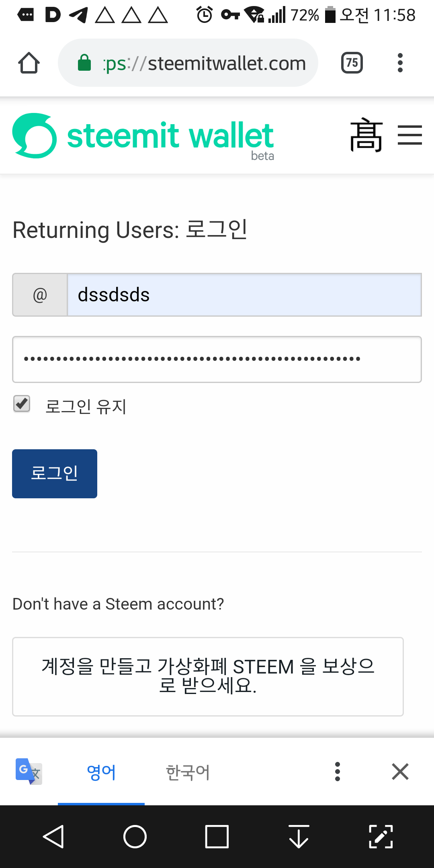Screen dimensions: 434x868
Task: Open Chrome's three-dot overflow menu
Action: [x=400, y=63]
